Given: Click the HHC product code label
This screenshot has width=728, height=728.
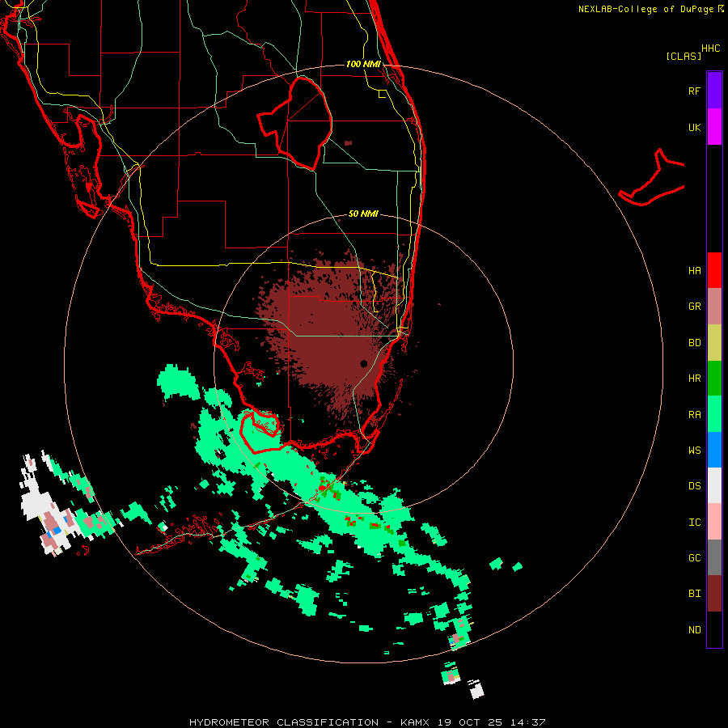Looking at the screenshot, I should click(x=711, y=49).
